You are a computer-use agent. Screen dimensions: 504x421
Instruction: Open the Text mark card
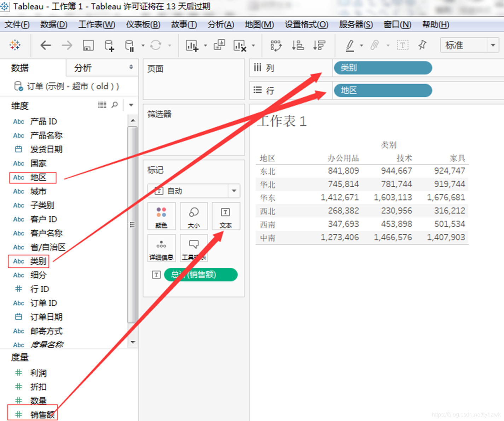[x=226, y=217]
